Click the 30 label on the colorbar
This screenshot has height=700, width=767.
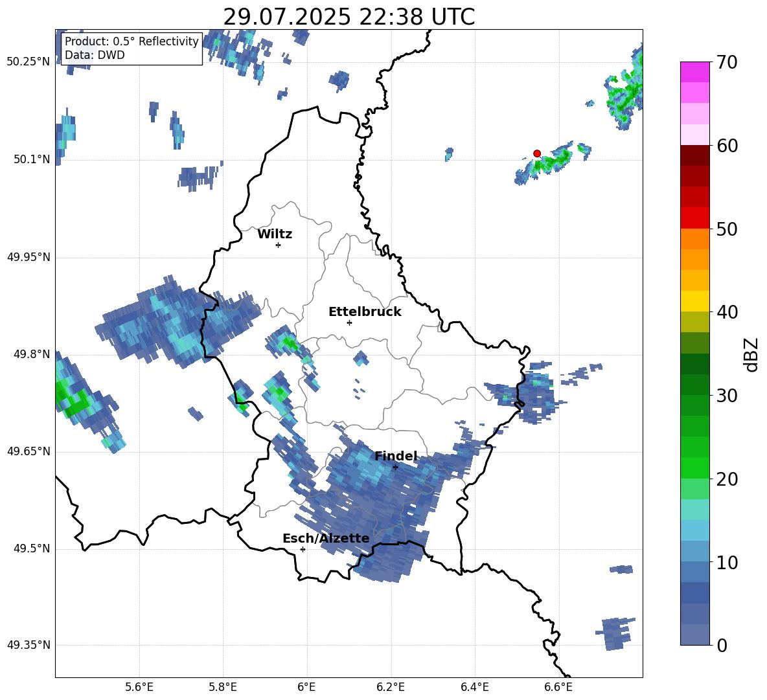point(727,396)
